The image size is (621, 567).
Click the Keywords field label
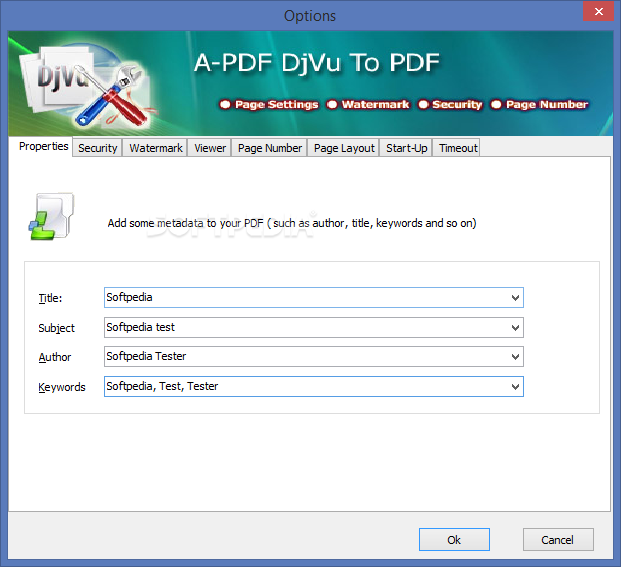pos(62,387)
